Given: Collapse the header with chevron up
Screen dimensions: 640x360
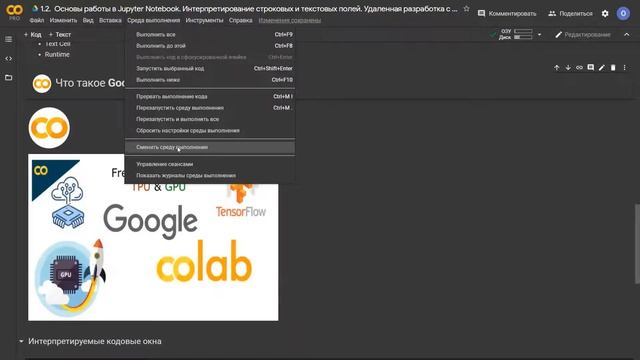Looking at the screenshot, I should pos(627,35).
